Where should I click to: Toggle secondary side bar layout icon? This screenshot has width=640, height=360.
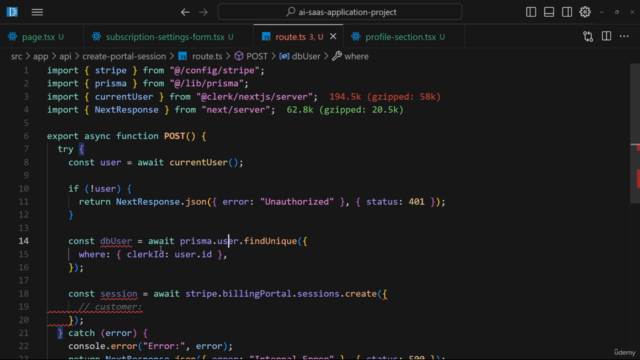point(567,12)
